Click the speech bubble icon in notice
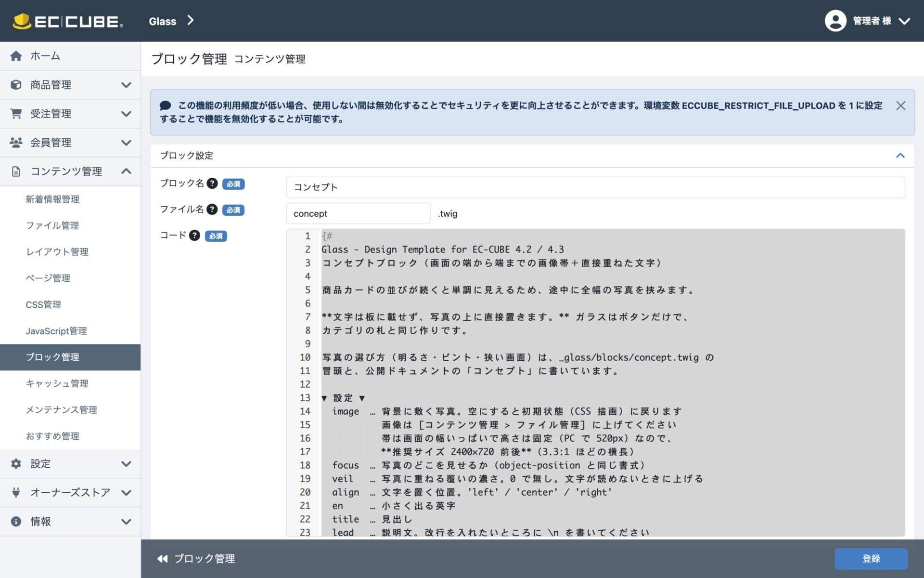Viewport: 924px width, 578px height. pyautogui.click(x=166, y=105)
